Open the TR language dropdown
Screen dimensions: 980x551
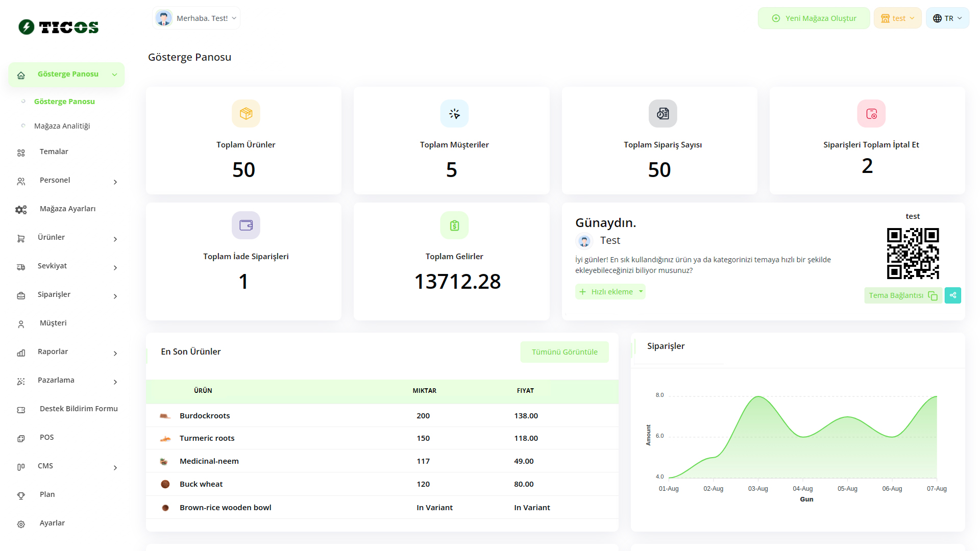coord(947,18)
